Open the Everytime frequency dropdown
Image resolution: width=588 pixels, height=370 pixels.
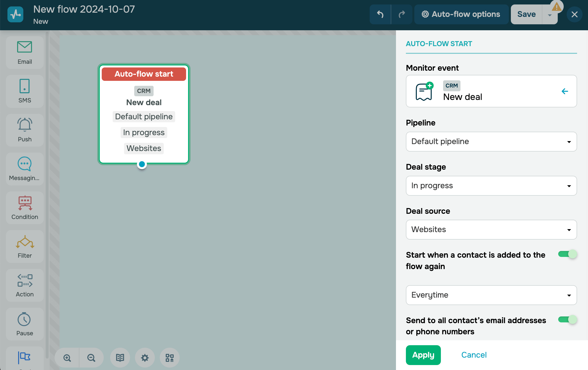tap(491, 295)
